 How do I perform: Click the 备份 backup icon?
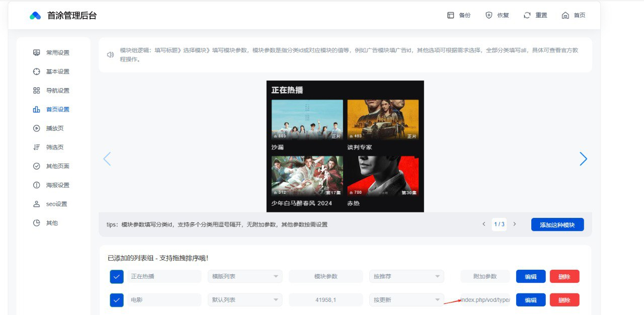[x=451, y=15]
